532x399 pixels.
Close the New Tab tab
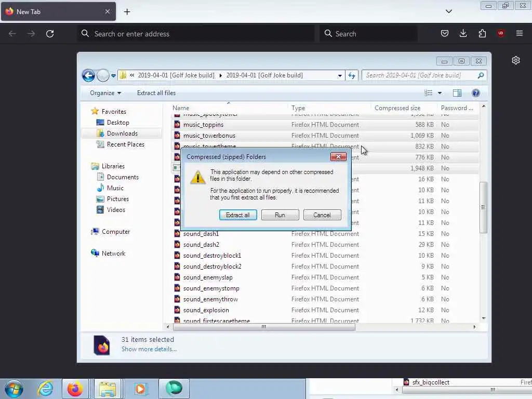point(107,11)
